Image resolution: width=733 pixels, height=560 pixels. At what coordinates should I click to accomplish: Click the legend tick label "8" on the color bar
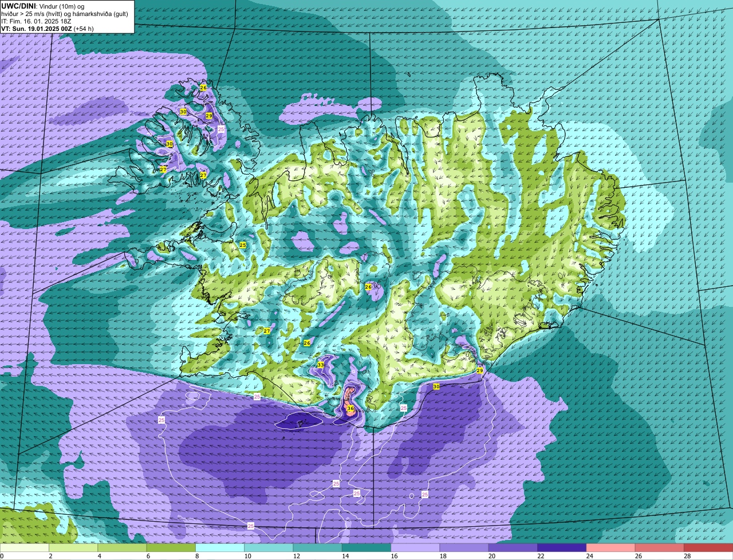click(x=197, y=556)
